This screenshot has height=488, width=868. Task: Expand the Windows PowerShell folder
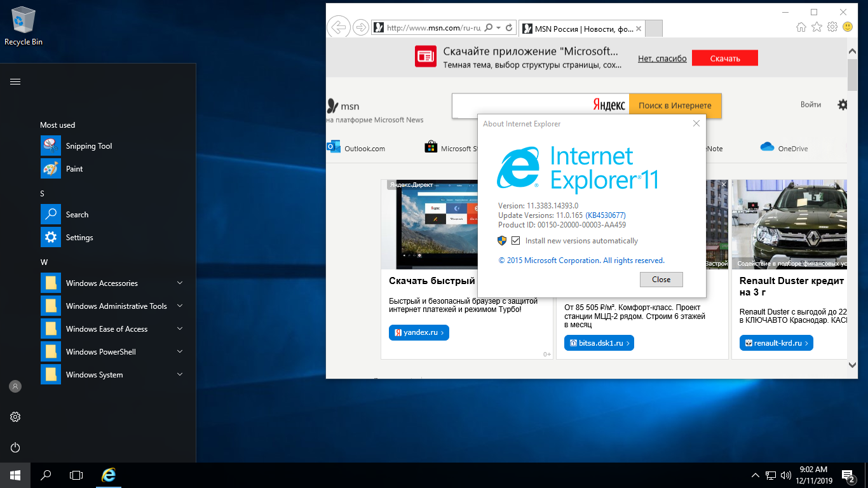[112, 352]
